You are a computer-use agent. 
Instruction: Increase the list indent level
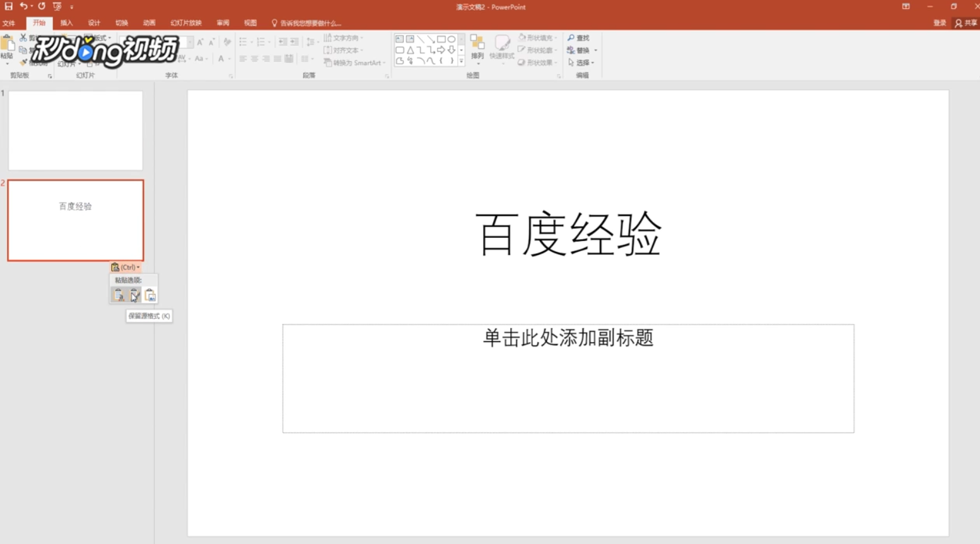coord(295,42)
